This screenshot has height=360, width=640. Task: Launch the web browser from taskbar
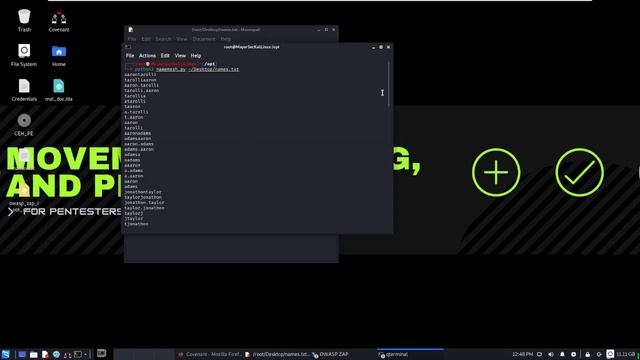[56, 354]
